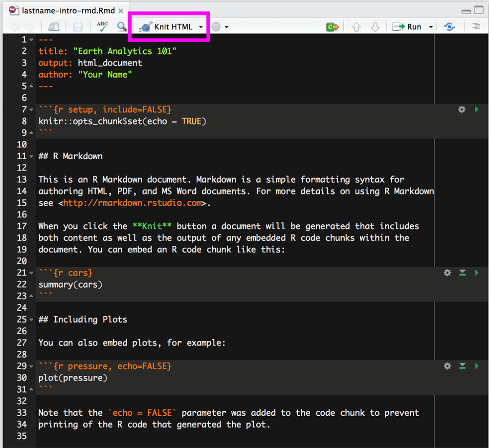The width and height of the screenshot is (489, 448).
Task: Open dropdown arrow beside toolbar gear
Action: [x=227, y=27]
